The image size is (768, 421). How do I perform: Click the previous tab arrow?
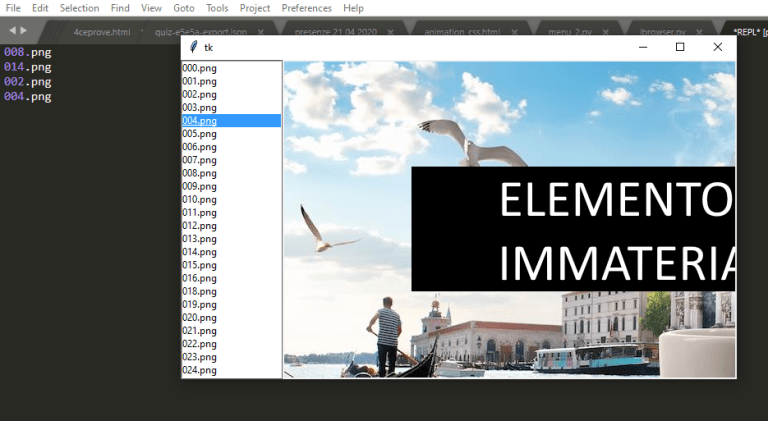point(12,30)
